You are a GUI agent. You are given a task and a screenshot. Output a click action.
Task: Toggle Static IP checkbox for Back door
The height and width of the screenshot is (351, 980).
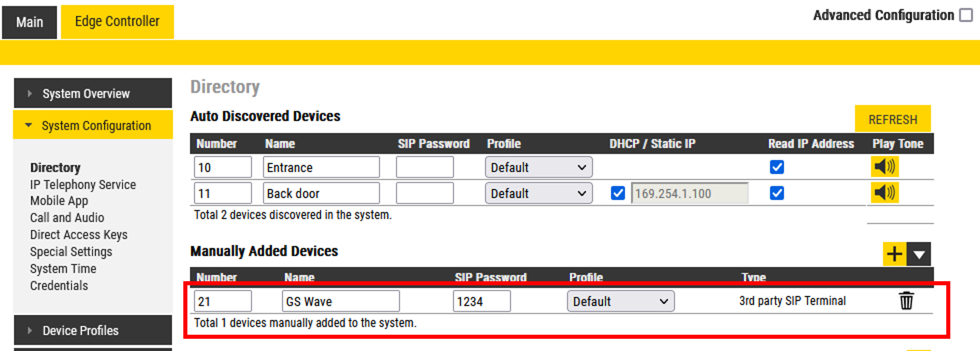pos(617,193)
